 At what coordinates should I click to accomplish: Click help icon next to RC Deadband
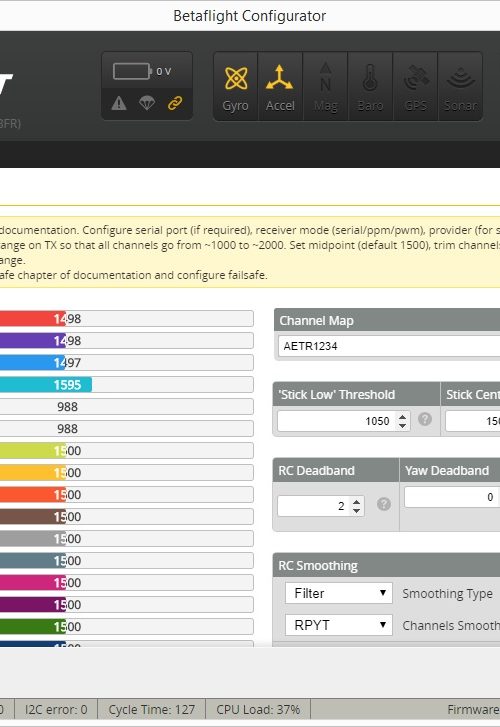pyautogui.click(x=384, y=504)
